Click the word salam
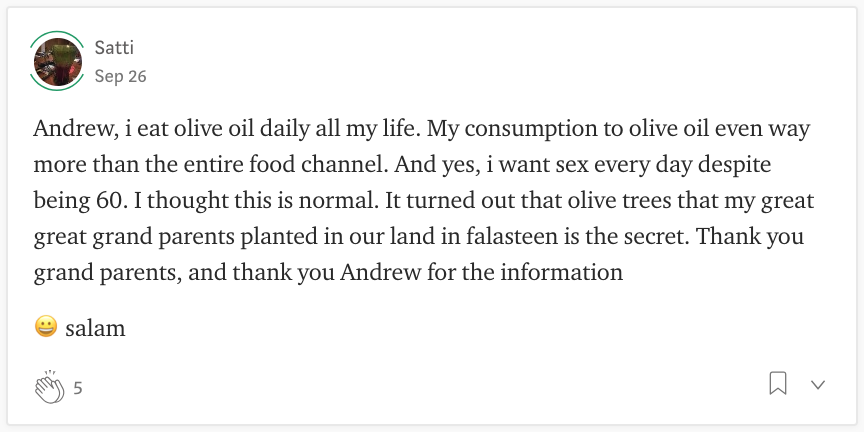This screenshot has width=864, height=432. 95,328
